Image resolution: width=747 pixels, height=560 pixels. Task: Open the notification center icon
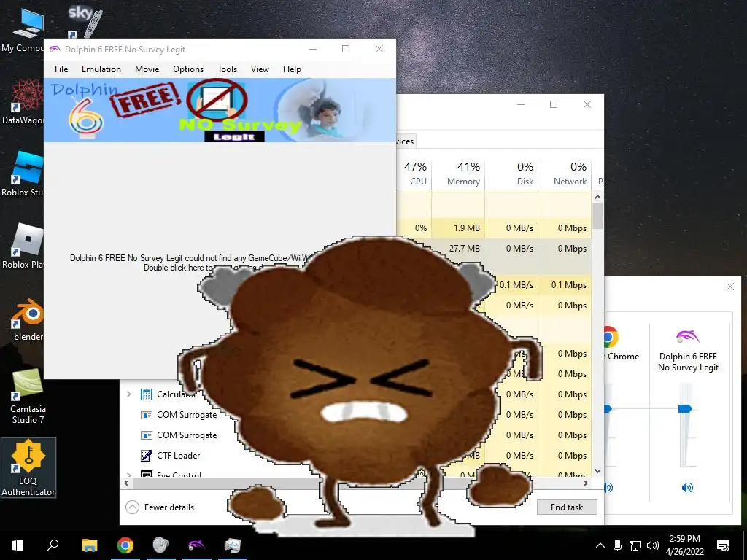click(x=723, y=545)
